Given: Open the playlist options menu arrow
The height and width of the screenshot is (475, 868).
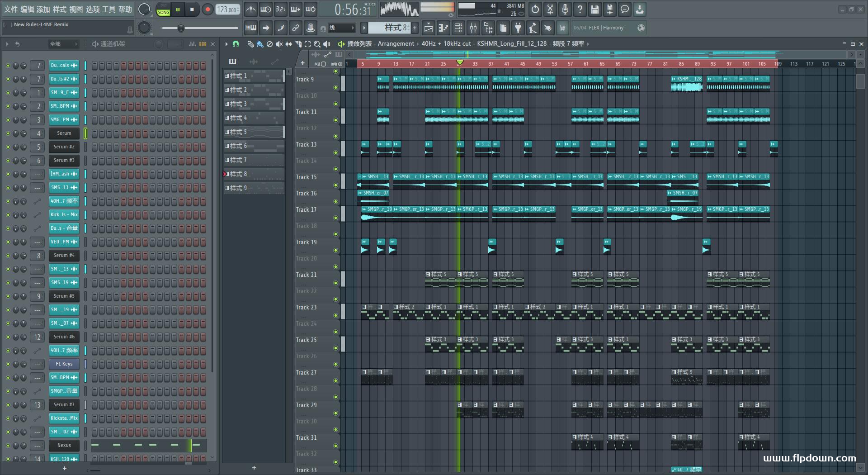Looking at the screenshot, I should [226, 44].
